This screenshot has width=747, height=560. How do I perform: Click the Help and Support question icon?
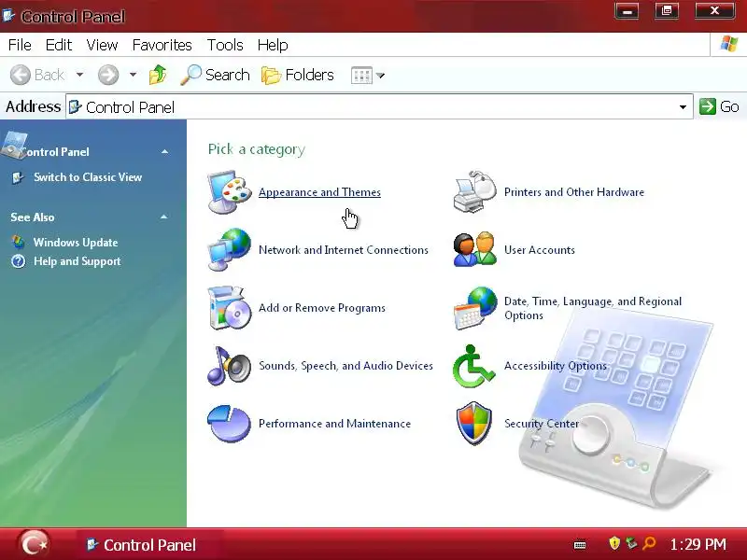click(18, 261)
